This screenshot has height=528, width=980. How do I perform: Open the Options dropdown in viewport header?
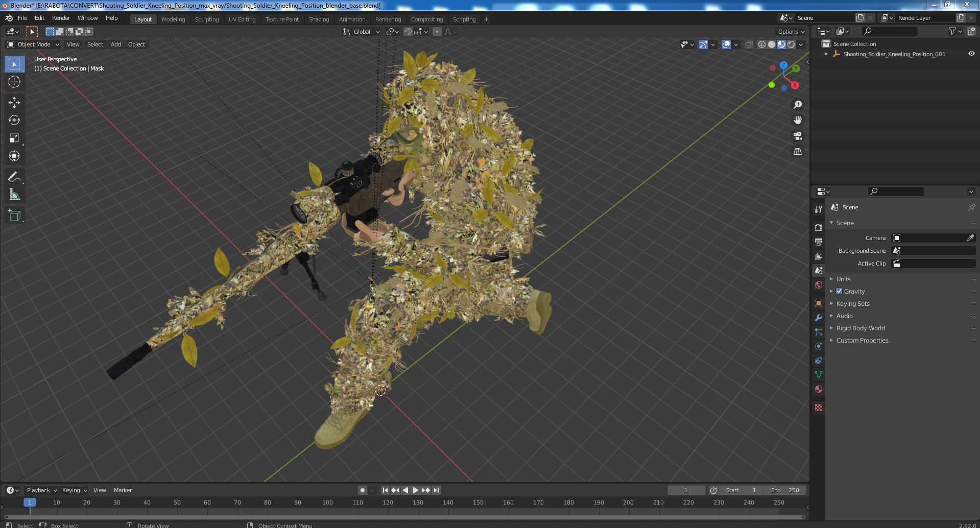(x=791, y=32)
